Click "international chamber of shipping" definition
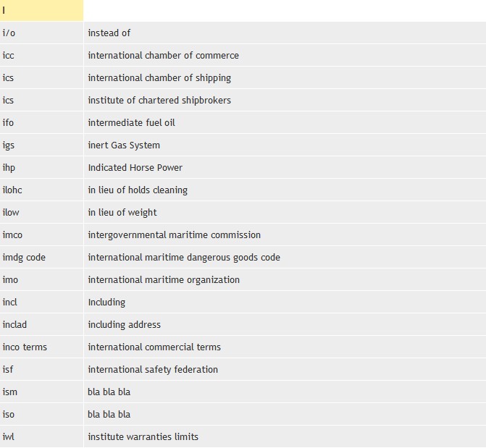The height and width of the screenshot is (448, 486). 159,77
